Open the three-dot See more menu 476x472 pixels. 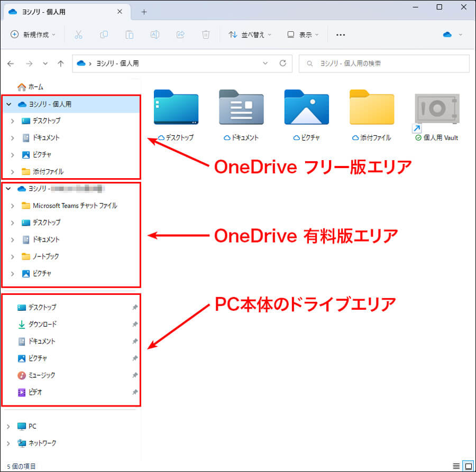click(x=341, y=35)
